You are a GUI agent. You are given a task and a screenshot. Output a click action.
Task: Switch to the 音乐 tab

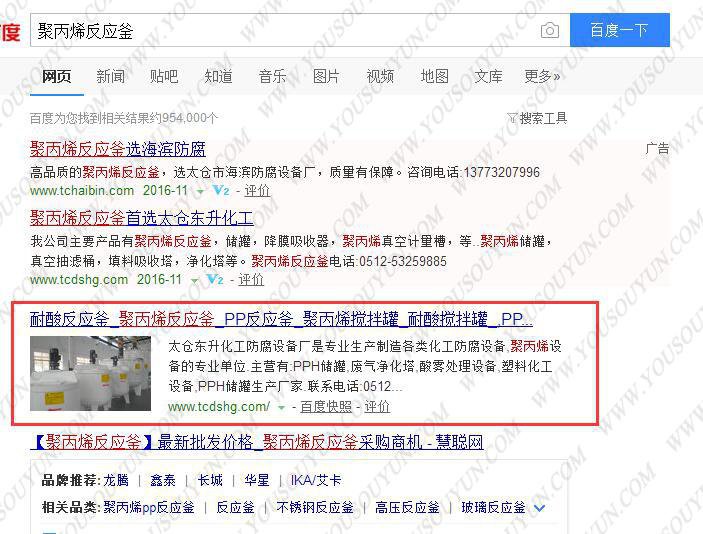tap(272, 76)
